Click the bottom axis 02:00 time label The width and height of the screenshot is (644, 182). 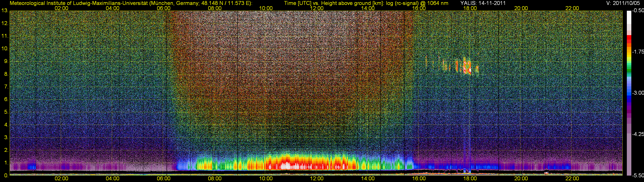click(61, 179)
